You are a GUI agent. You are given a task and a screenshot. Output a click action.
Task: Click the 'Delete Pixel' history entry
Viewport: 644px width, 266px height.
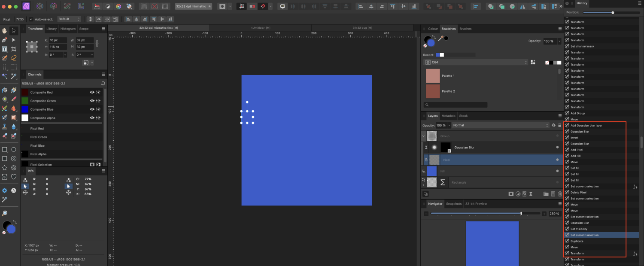578,192
